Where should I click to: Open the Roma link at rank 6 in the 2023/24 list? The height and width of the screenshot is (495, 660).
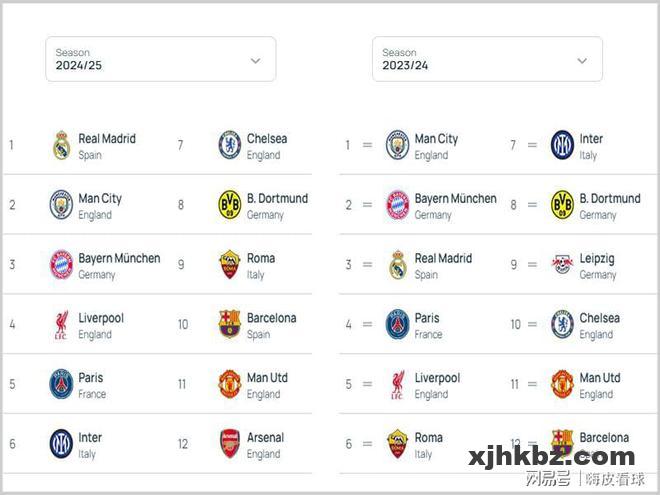coord(428,438)
